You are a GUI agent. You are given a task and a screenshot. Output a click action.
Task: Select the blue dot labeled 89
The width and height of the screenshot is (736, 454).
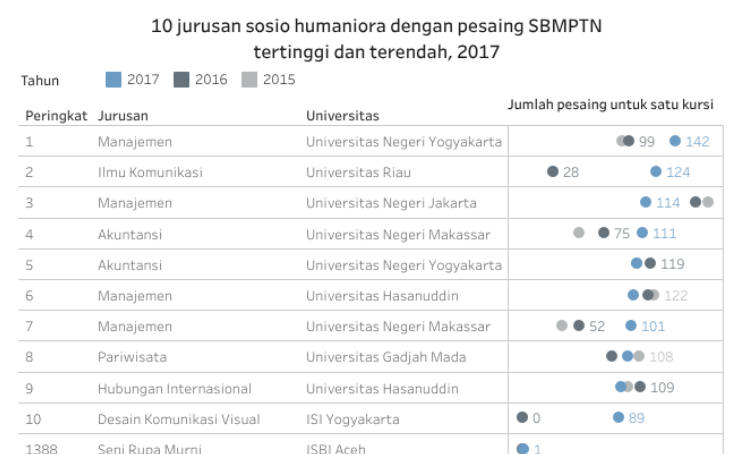618,418
